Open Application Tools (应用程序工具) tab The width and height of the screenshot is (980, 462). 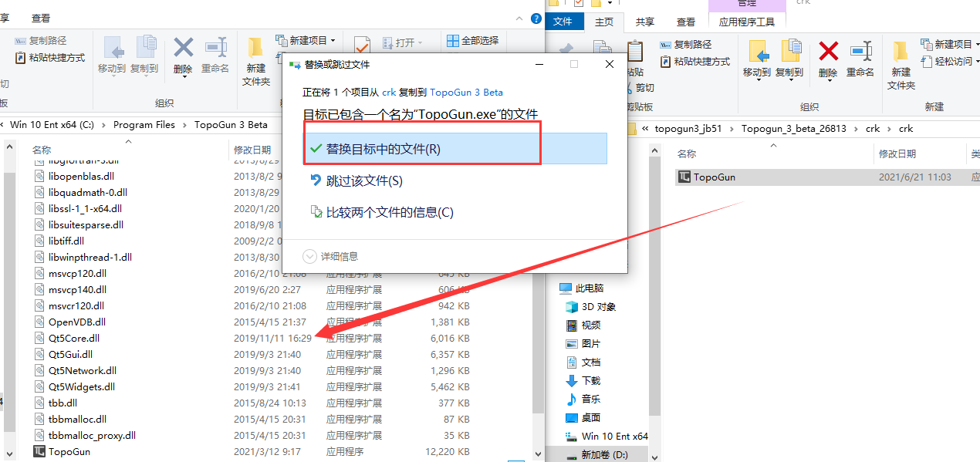746,22
